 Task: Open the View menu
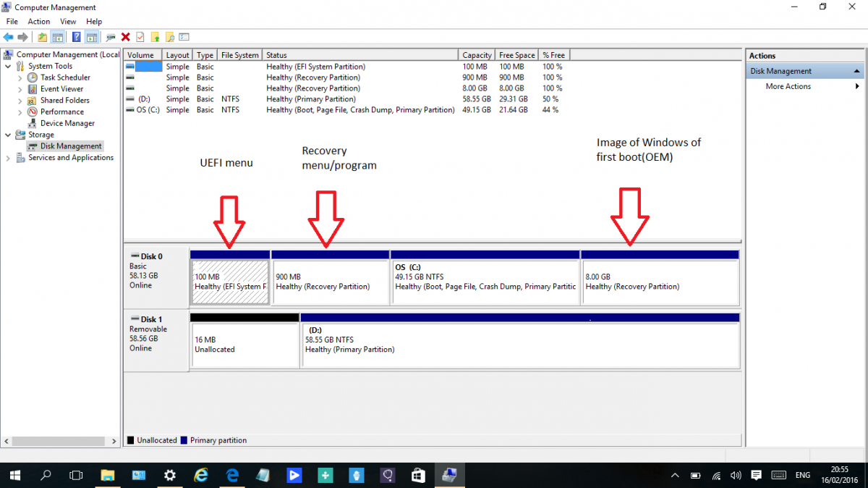pos(68,22)
